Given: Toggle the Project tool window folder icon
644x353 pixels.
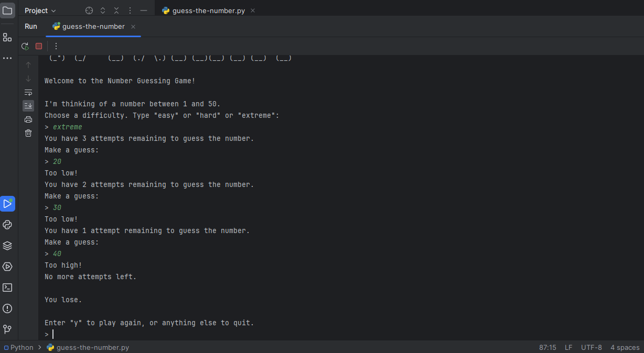Looking at the screenshot, I should (7, 10).
